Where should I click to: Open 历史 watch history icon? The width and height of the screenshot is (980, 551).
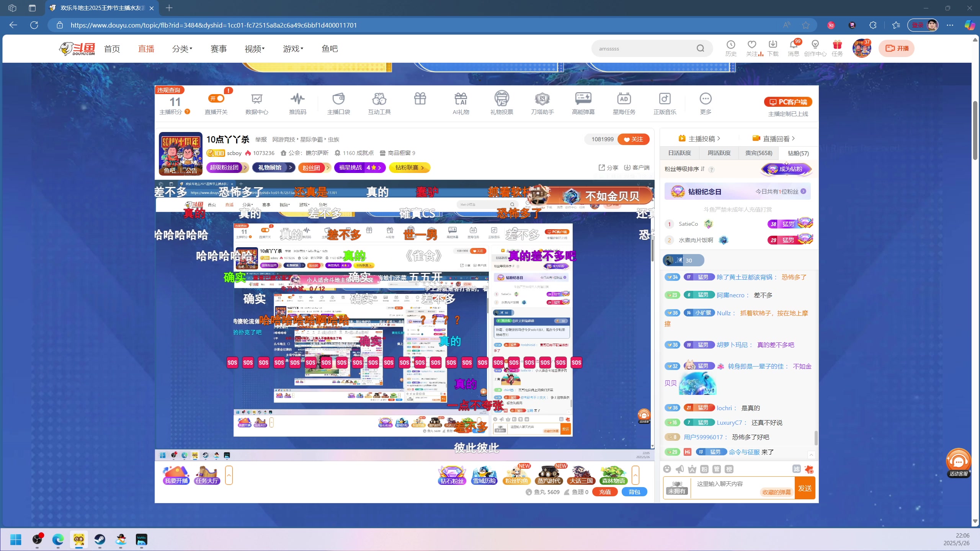click(x=731, y=49)
